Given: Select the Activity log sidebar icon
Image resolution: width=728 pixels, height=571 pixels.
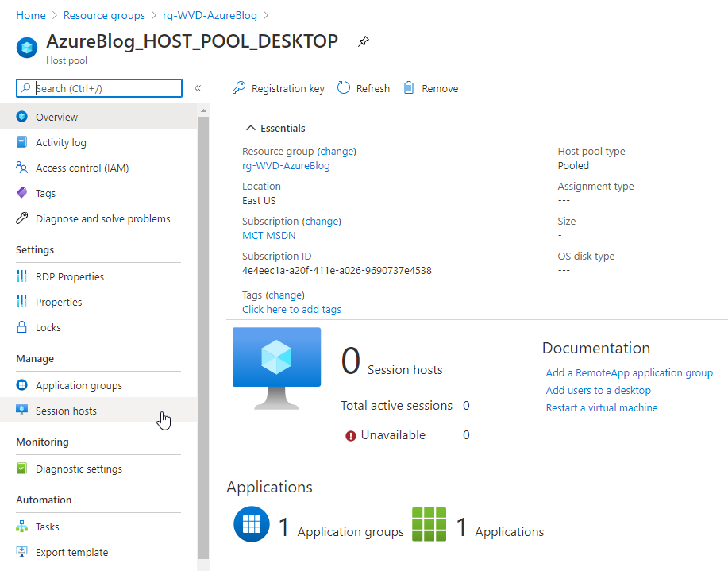Looking at the screenshot, I should tap(21, 142).
